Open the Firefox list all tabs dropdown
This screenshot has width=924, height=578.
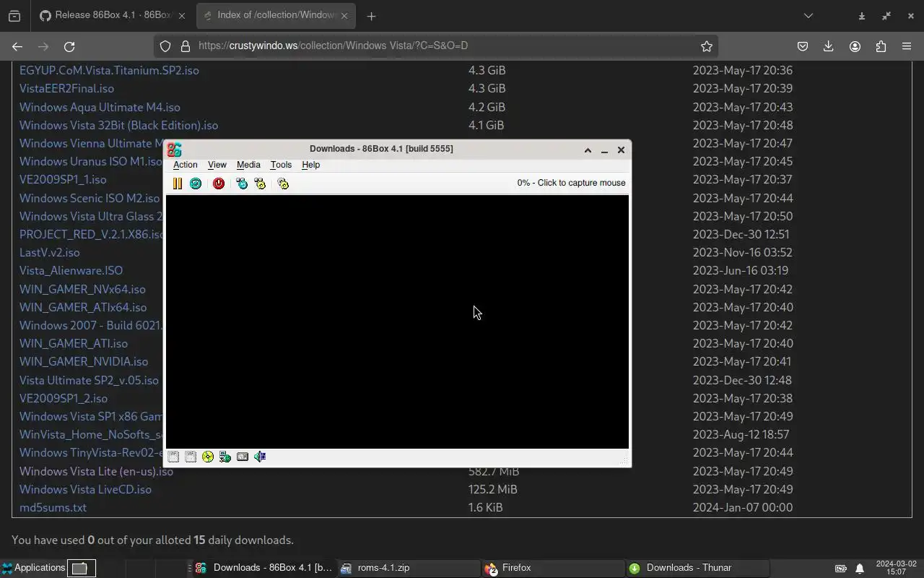pos(808,15)
